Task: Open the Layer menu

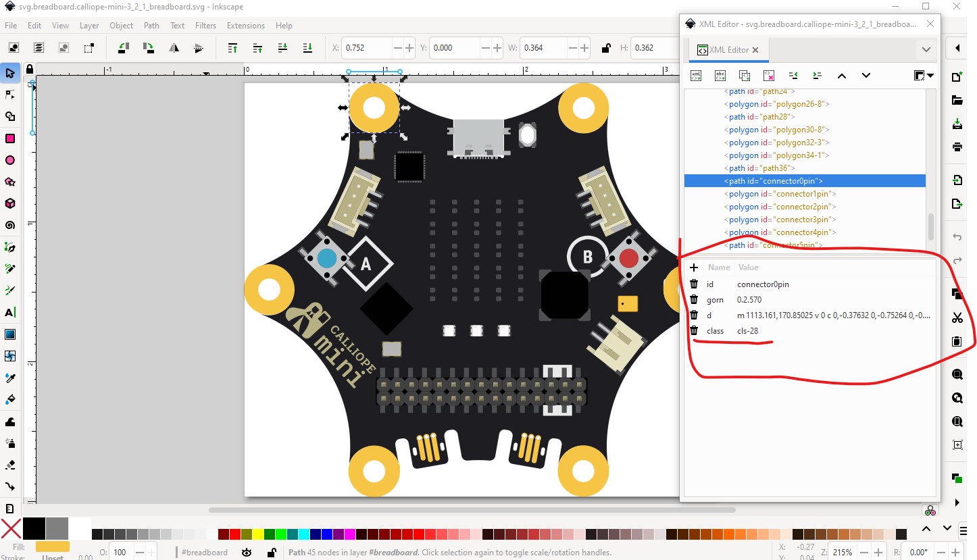Action: (89, 26)
